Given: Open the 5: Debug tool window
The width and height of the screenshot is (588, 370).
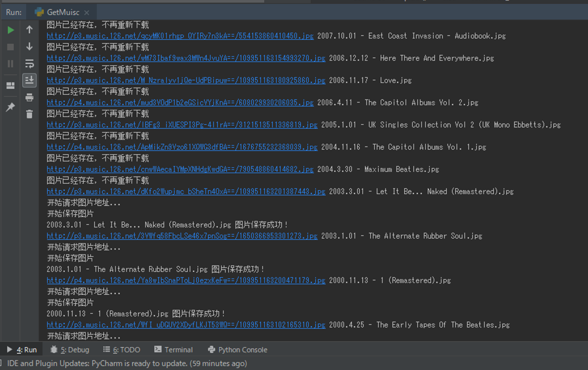Looking at the screenshot, I should (70, 350).
